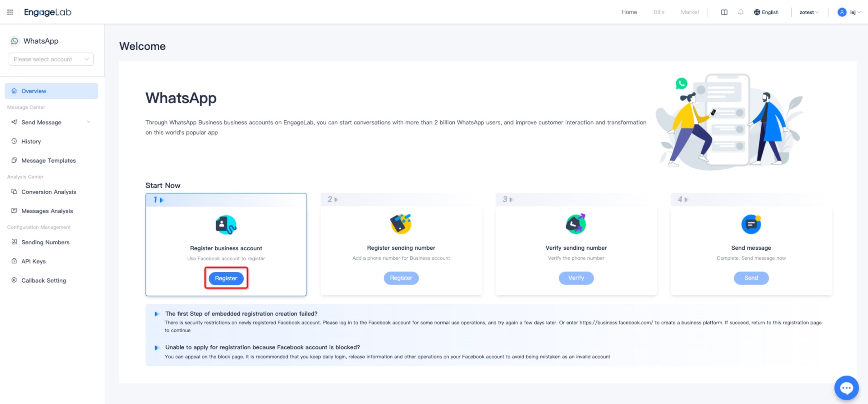
Task: Click 'Complete. Send message now' text
Action: [751, 258]
